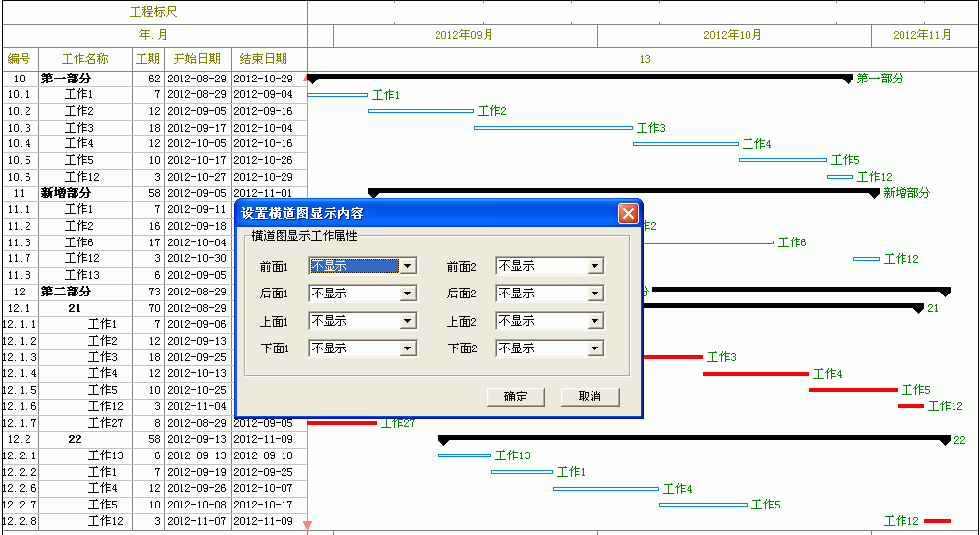
Task: Click the 2012年10月 timeline header
Action: click(x=733, y=35)
